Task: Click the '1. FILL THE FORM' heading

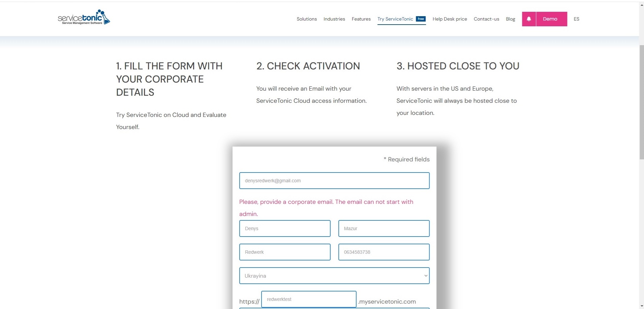Action: (x=169, y=79)
